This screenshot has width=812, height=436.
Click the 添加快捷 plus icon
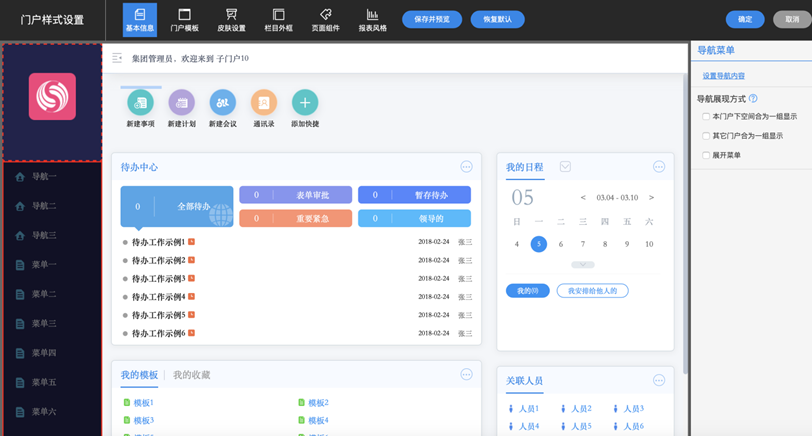[304, 102]
